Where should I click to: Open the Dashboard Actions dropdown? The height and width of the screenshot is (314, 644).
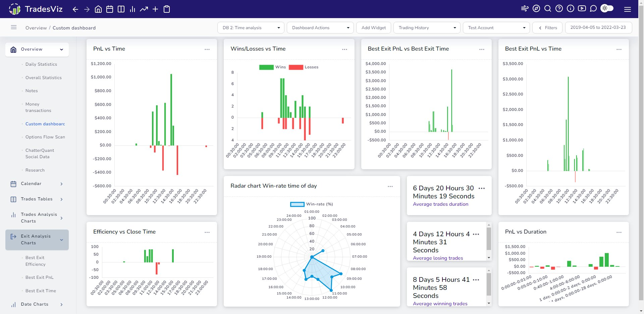(320, 28)
